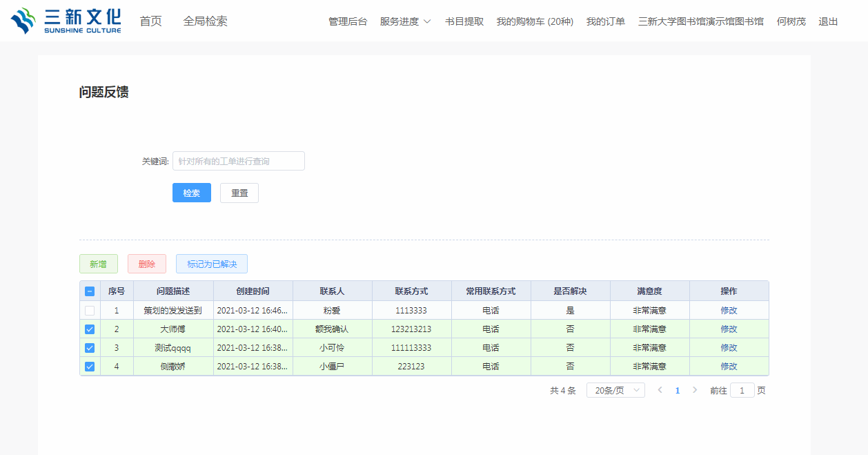
Task: Uncheck the checkbox for row 4
Action: 90,367
